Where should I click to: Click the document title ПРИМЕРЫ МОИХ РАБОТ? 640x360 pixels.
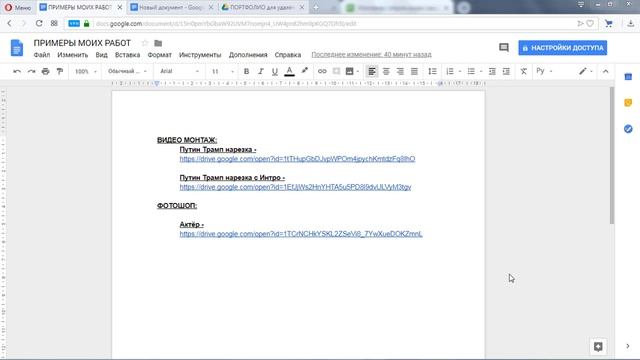click(x=82, y=43)
